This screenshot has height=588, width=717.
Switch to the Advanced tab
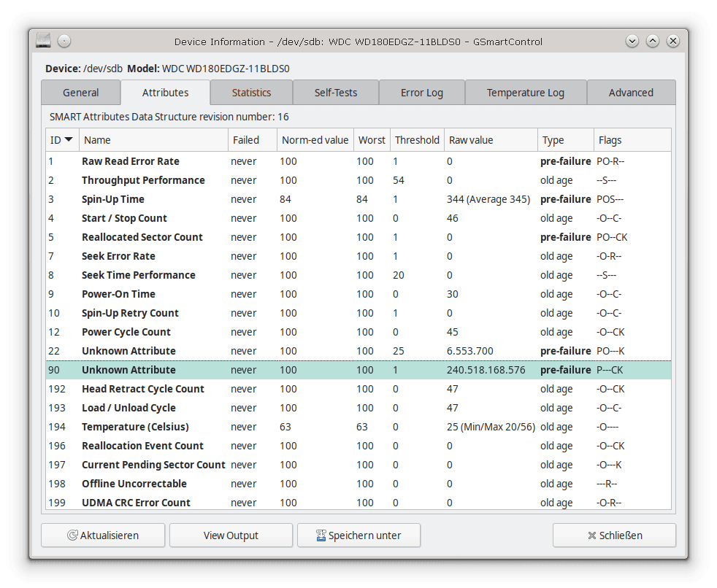tap(631, 93)
